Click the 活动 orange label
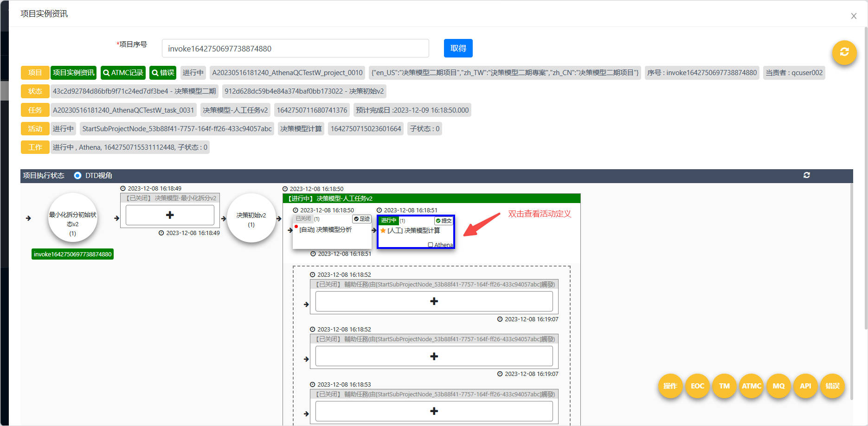 tap(35, 128)
